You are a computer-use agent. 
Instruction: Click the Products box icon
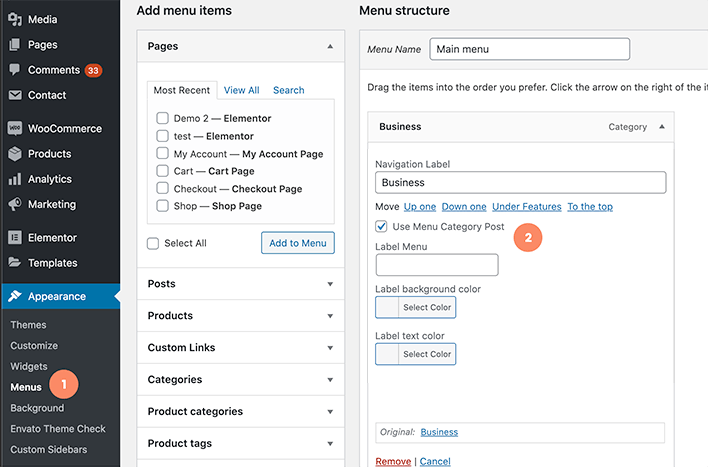click(15, 154)
